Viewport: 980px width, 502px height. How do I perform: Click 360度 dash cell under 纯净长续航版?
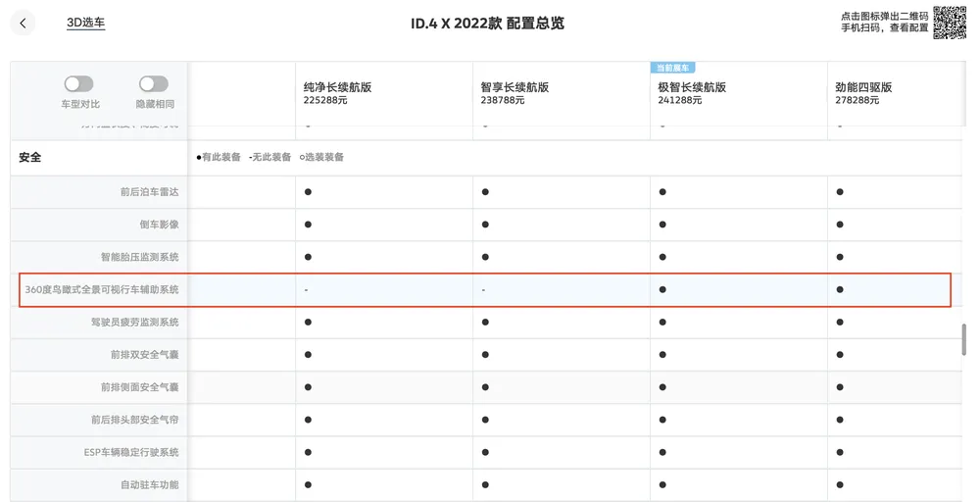(384, 289)
